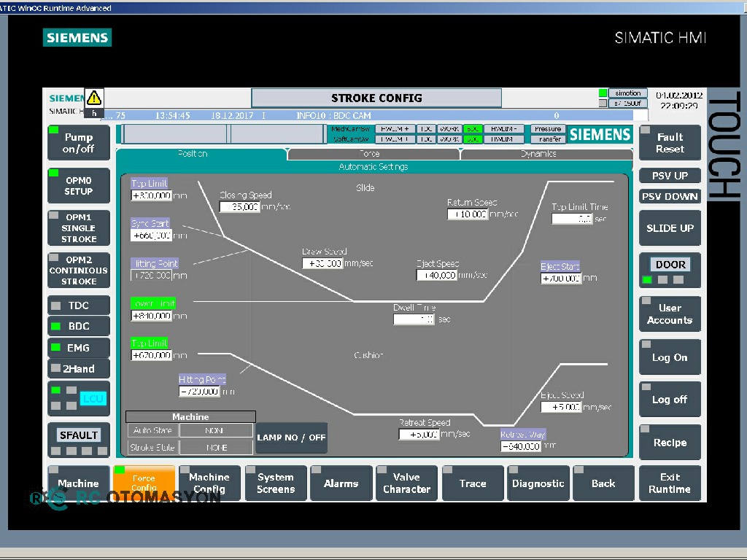
Task: Select the cushion Hitting Point -720,000 field
Action: (199, 392)
